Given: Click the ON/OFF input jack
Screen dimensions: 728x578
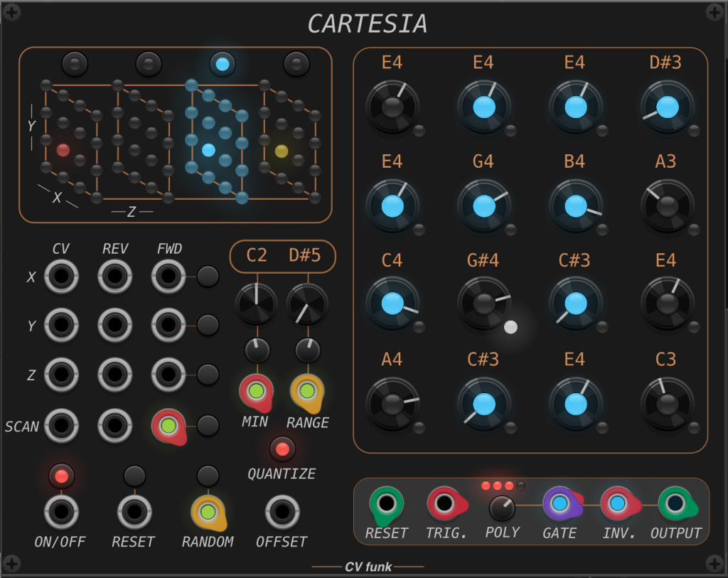Looking at the screenshot, I should coord(61,512).
